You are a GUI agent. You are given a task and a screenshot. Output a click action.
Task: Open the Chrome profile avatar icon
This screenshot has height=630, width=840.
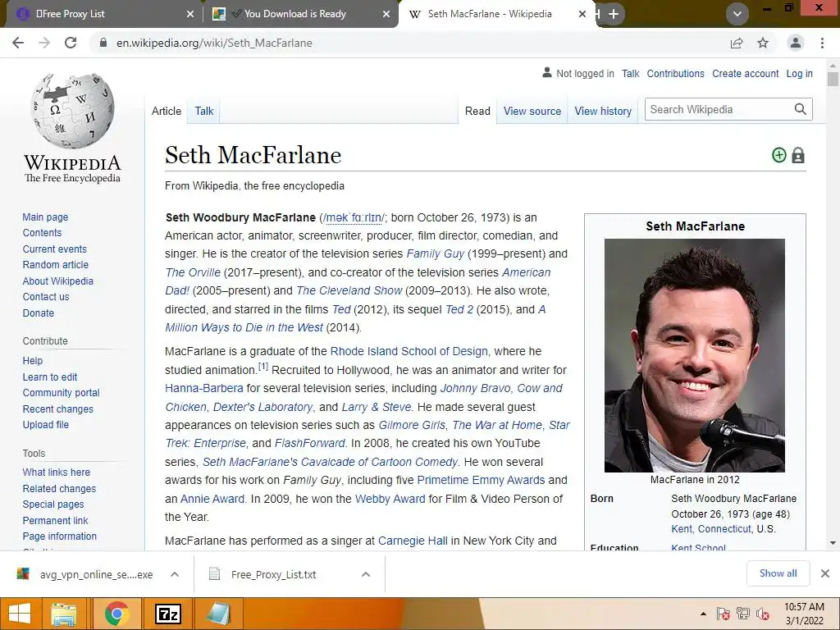(796, 43)
